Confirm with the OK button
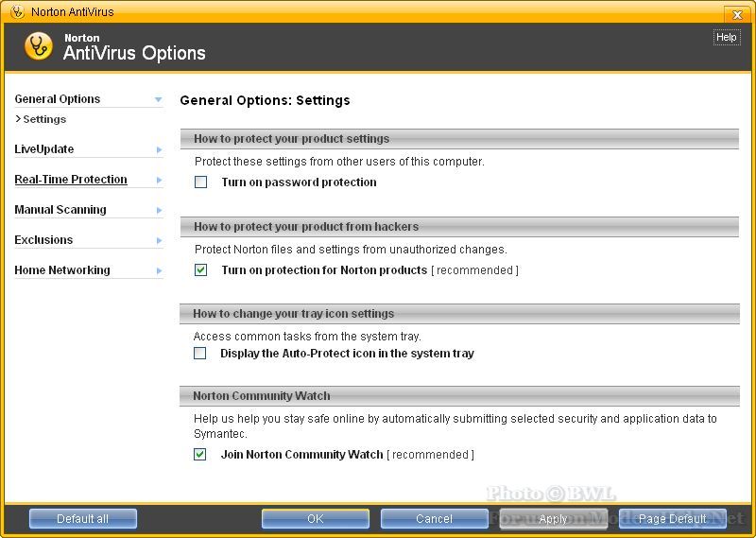Viewport: 756px width, 538px height. [x=316, y=519]
